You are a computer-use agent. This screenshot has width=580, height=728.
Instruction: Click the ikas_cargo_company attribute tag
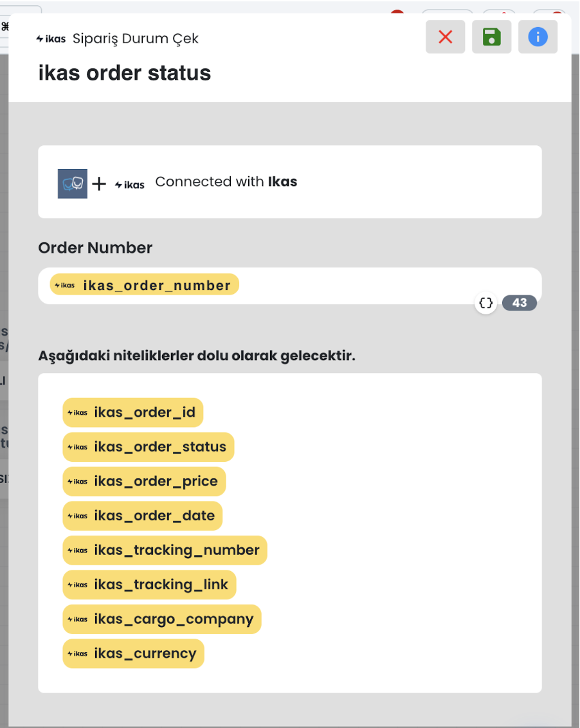pos(161,619)
